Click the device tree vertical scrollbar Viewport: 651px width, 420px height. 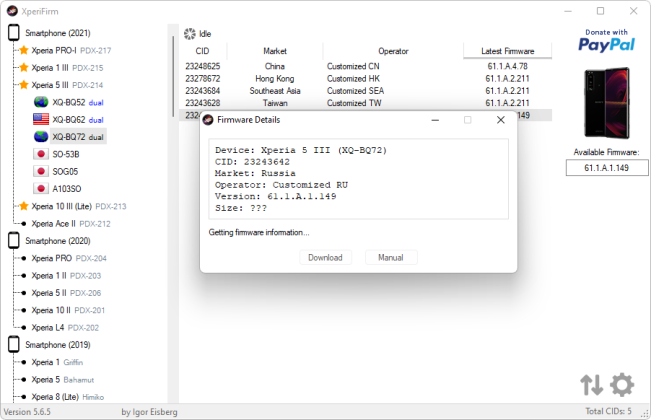(173, 77)
